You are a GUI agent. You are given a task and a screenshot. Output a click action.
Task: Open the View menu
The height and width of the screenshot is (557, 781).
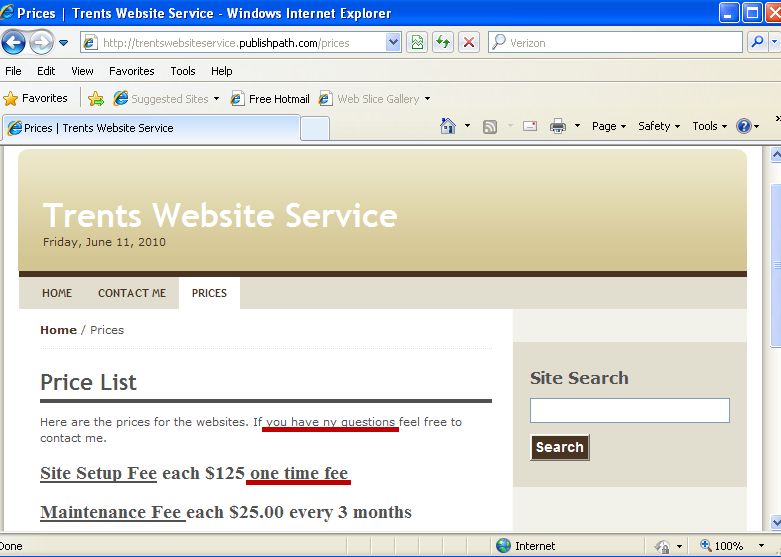pos(82,71)
